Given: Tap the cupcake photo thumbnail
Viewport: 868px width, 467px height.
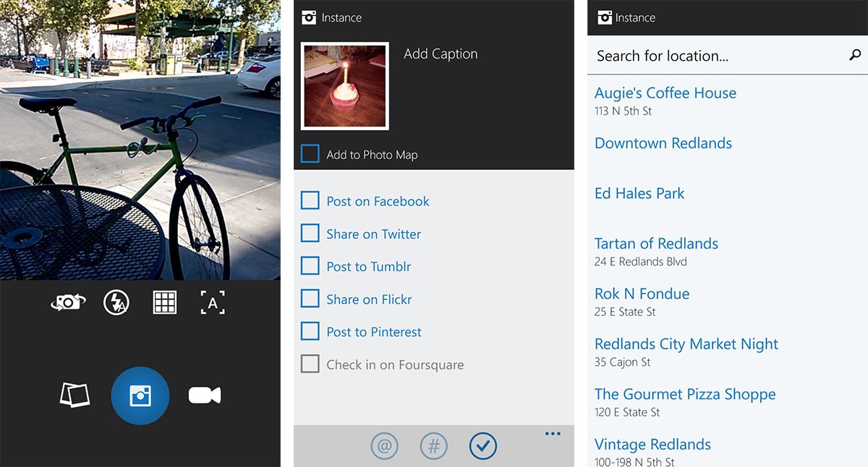Looking at the screenshot, I should tap(345, 86).
